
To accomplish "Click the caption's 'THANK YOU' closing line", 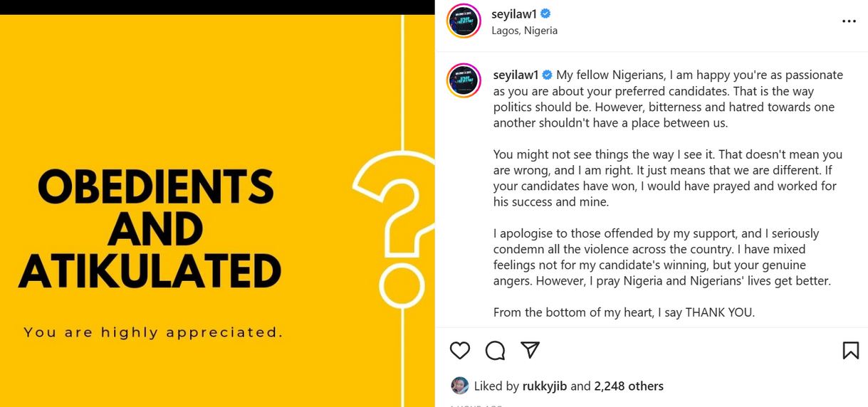I will (x=624, y=312).
